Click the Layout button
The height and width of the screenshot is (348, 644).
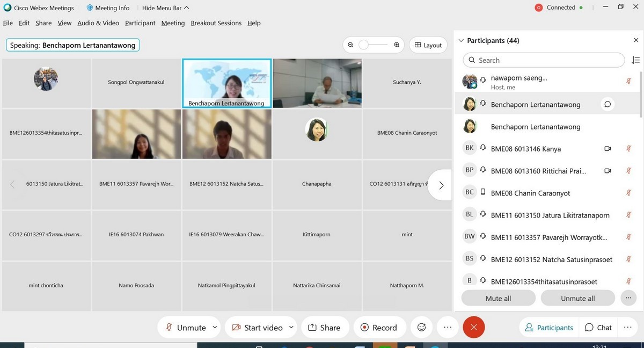coord(428,45)
